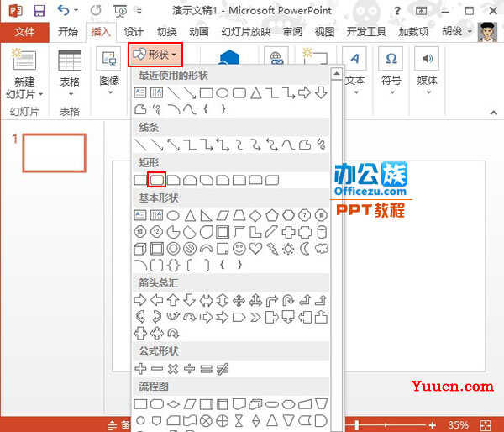Select the Decision diamond in 流程图
504x432 pixels.
173,404
